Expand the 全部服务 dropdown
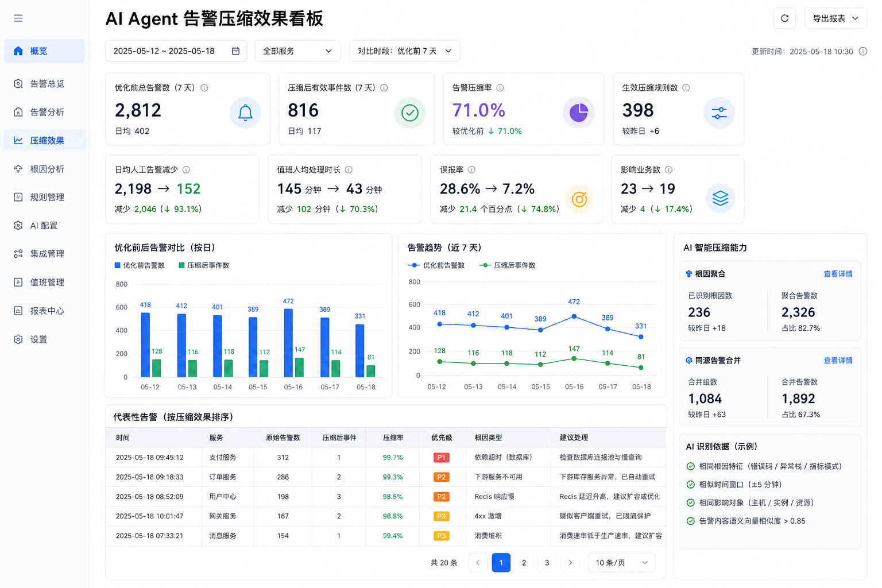This screenshot has width=882, height=588. pos(297,51)
